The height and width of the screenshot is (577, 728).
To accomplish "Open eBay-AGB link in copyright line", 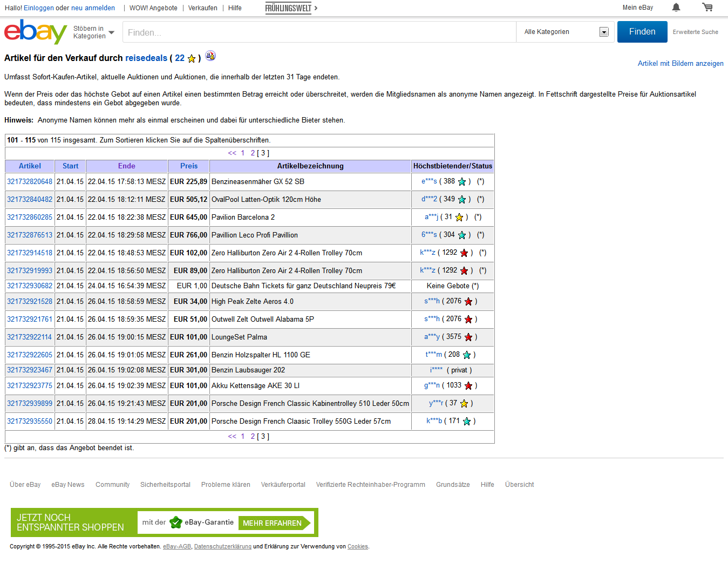I will (177, 546).
